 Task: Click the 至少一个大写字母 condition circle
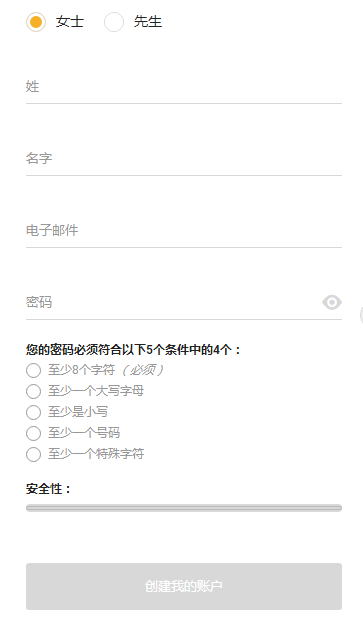click(33, 391)
